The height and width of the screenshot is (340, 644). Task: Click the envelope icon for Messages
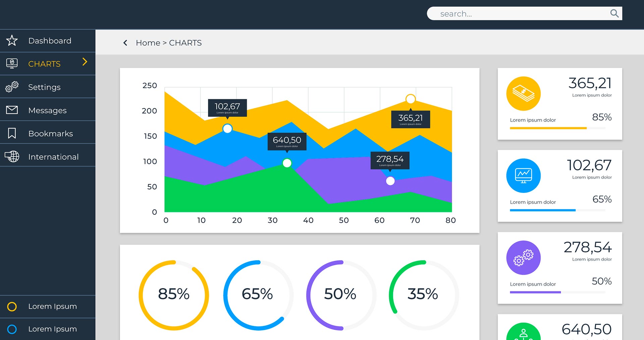point(12,110)
